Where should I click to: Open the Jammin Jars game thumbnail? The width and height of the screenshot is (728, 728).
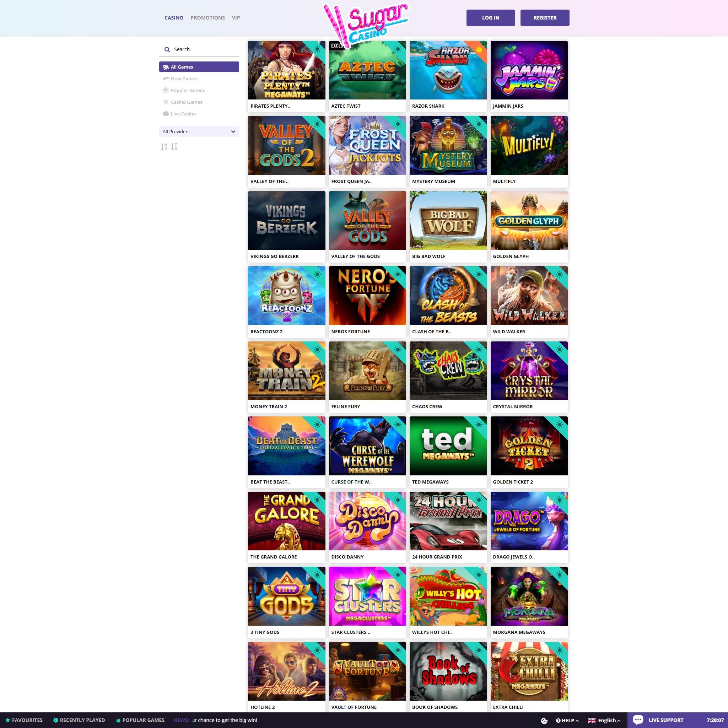tap(529, 70)
